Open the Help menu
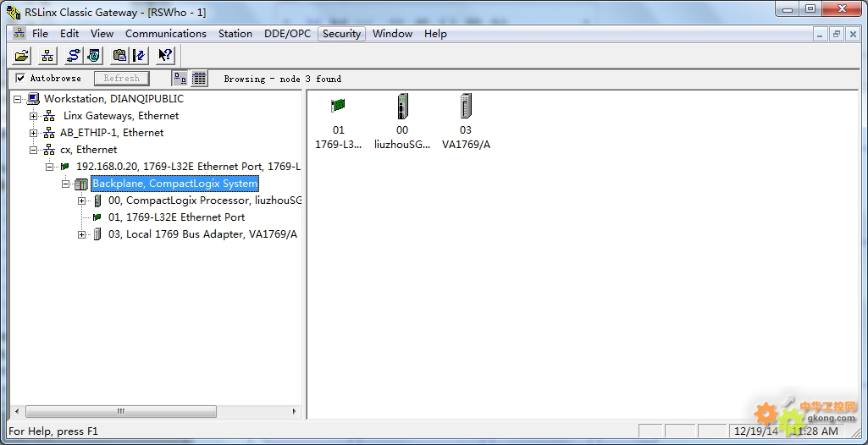The image size is (868, 445). coord(435,34)
